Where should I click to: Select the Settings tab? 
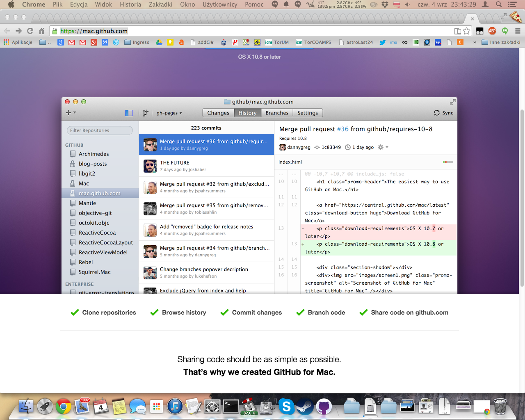click(308, 113)
